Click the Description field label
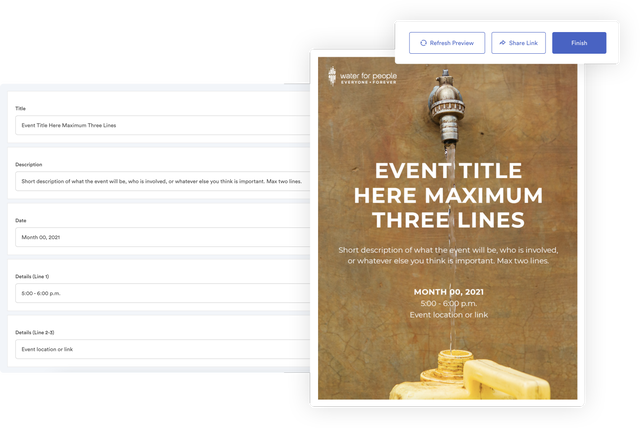Viewport: 640px width, 428px height. 29,164
